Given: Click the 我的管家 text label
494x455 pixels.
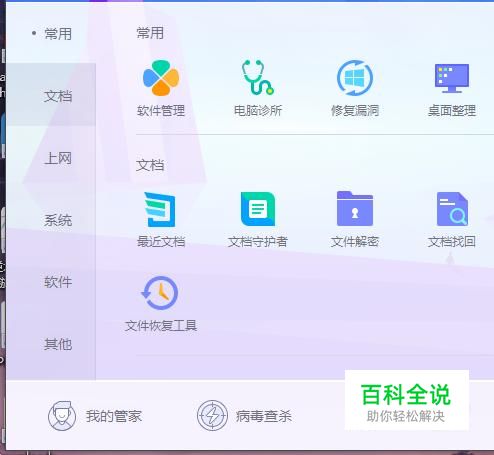Looking at the screenshot, I should point(114,416).
